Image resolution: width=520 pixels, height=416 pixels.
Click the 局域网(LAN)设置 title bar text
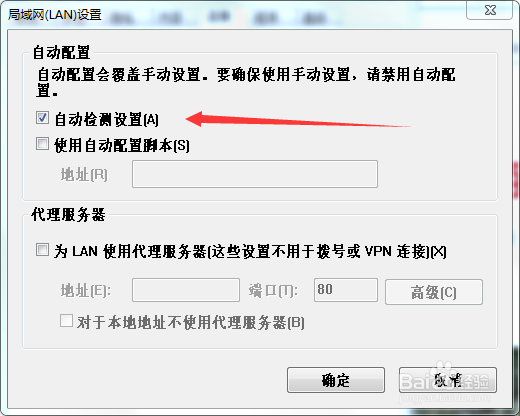point(55,15)
